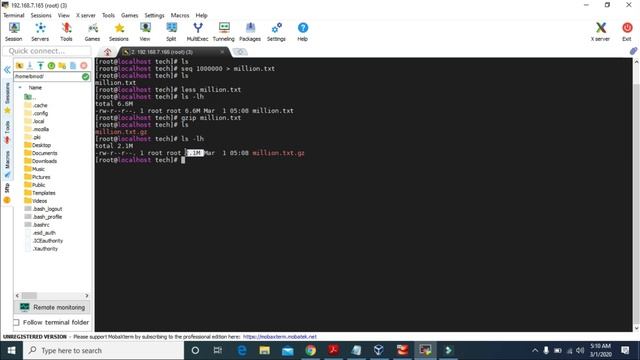Open the Games toolbar icon
This screenshot has width=640, height=360.
pyautogui.click(x=92, y=32)
